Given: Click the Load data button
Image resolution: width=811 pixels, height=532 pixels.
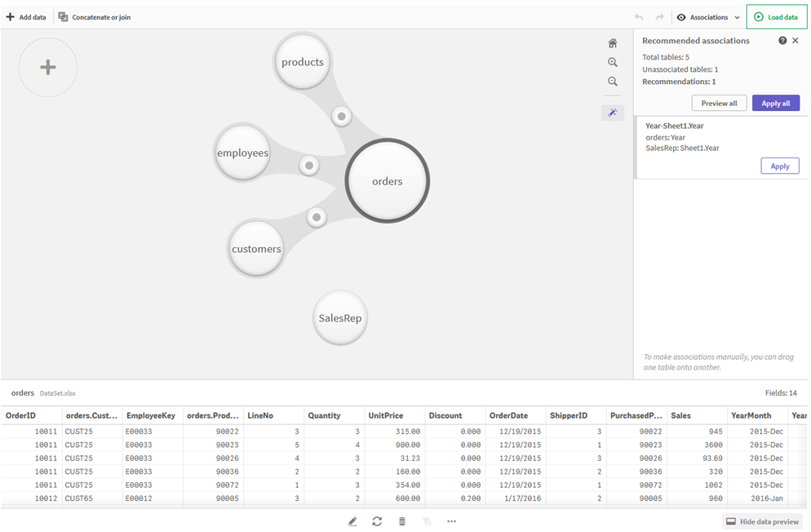Looking at the screenshot, I should pyautogui.click(x=775, y=16).
